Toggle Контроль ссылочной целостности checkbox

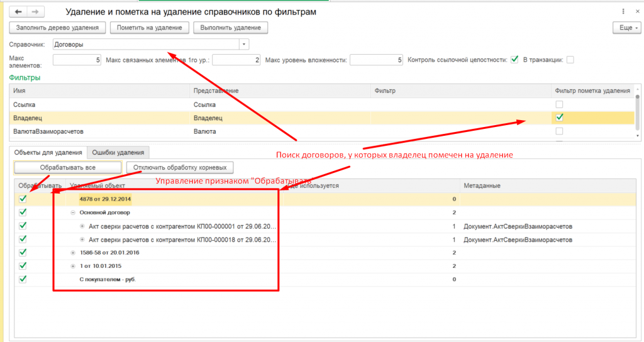514,60
